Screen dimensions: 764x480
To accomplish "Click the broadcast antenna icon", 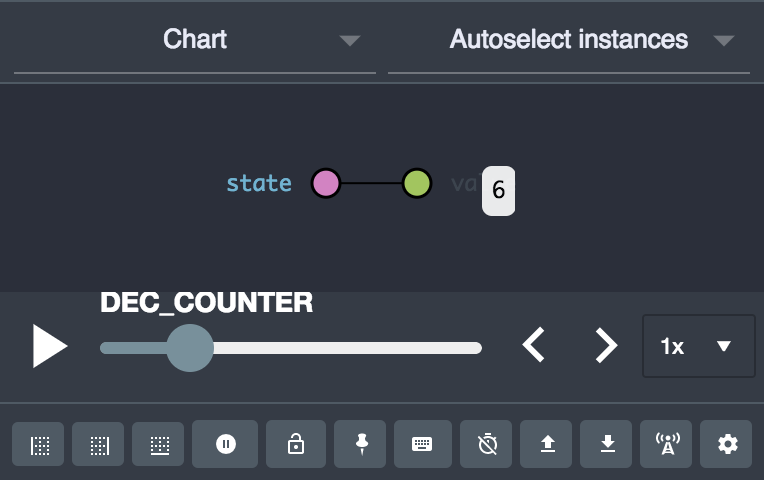I will [x=666, y=445].
